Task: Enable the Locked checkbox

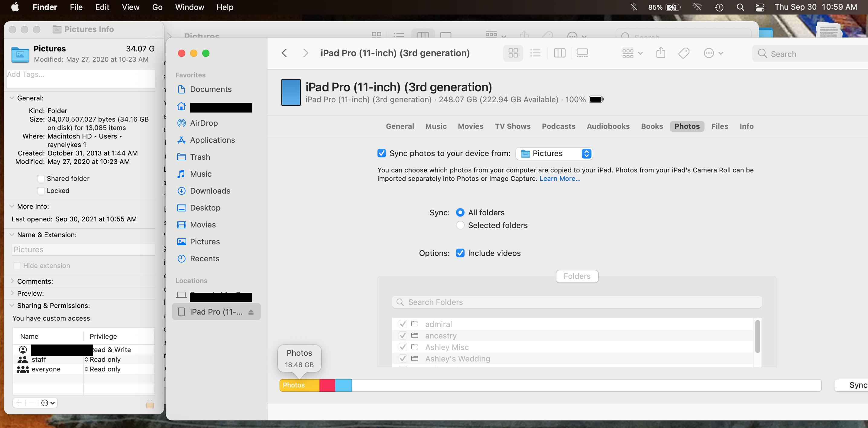Action: (41, 191)
